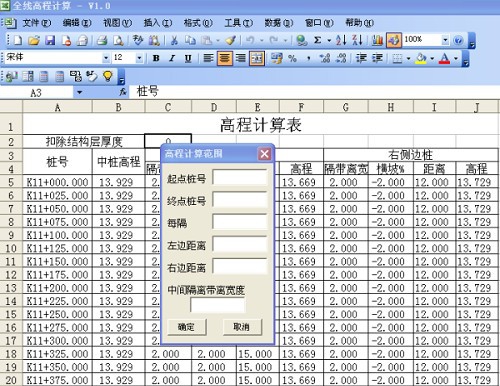Click the Currency Style icon
This screenshot has height=386, width=500.
[276, 59]
